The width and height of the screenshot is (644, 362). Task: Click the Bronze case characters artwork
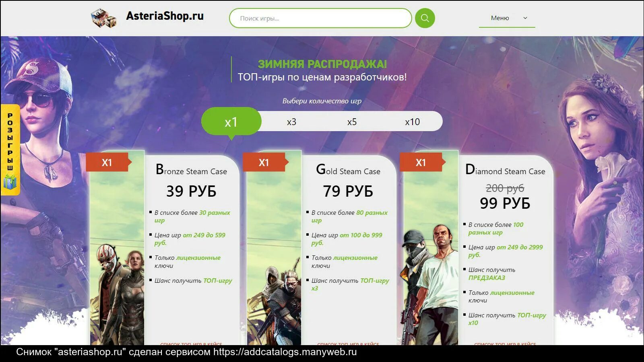[x=117, y=294]
